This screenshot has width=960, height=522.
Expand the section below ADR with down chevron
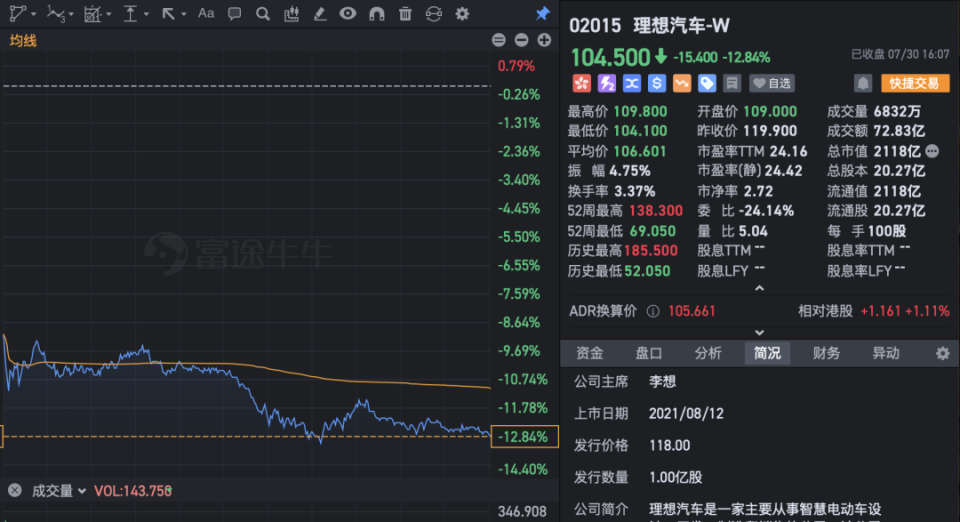[x=759, y=332]
